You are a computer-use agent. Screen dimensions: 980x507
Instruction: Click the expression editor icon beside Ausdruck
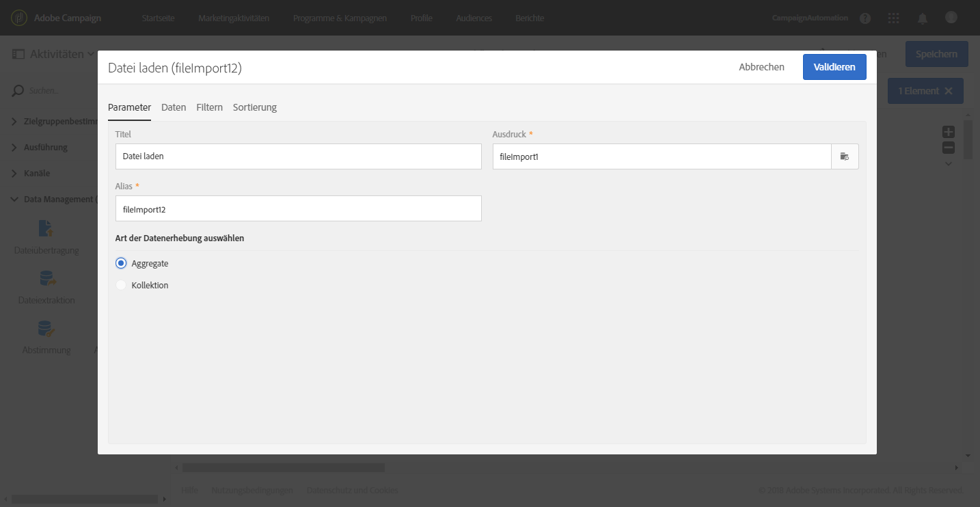(845, 156)
